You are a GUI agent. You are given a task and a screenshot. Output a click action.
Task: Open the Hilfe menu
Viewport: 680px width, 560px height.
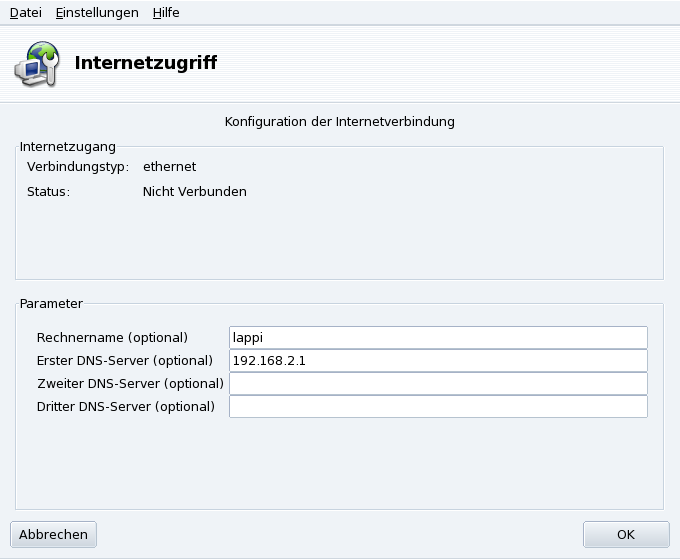166,13
